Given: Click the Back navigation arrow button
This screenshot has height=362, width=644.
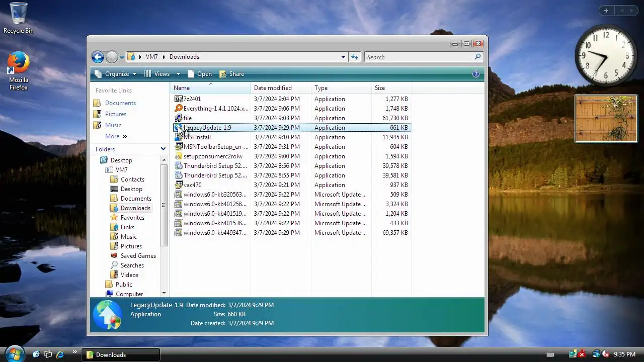Looking at the screenshot, I should pyautogui.click(x=98, y=57).
